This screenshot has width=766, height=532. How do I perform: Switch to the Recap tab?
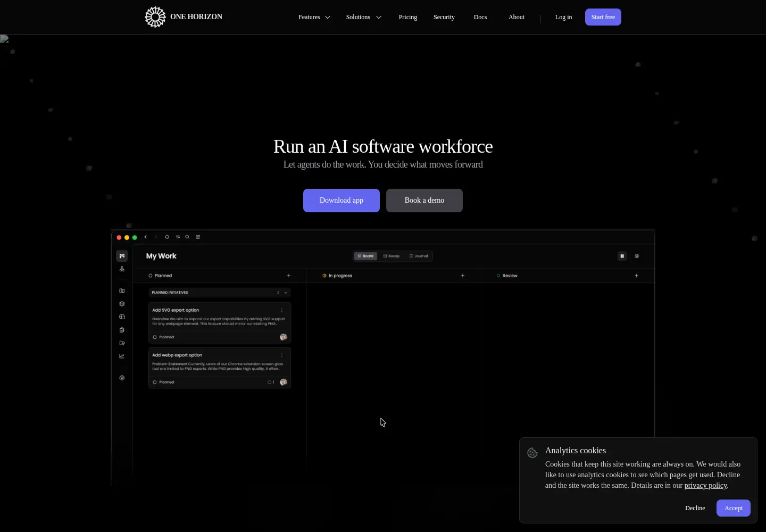click(392, 256)
